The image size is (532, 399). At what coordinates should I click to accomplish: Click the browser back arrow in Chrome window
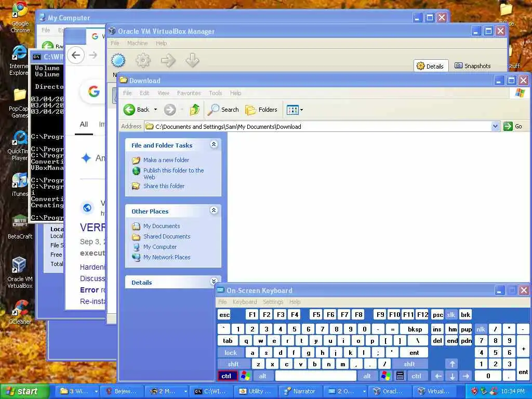coord(76,55)
